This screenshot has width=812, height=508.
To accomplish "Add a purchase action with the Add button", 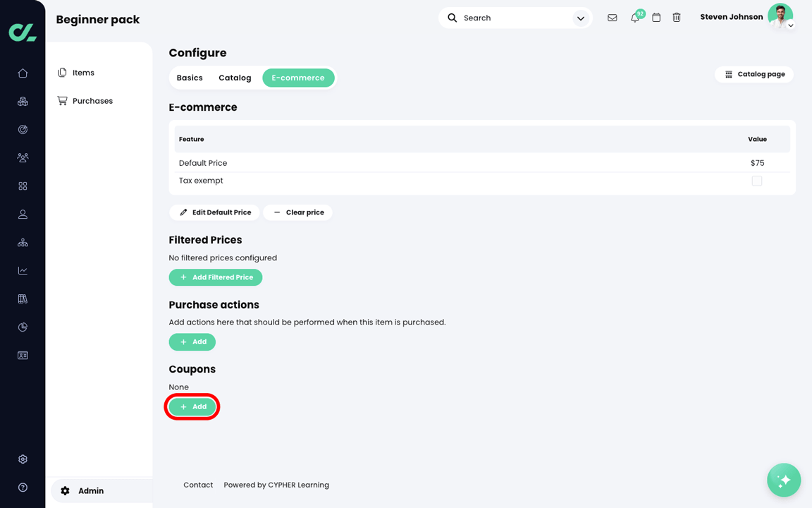I will [192, 342].
